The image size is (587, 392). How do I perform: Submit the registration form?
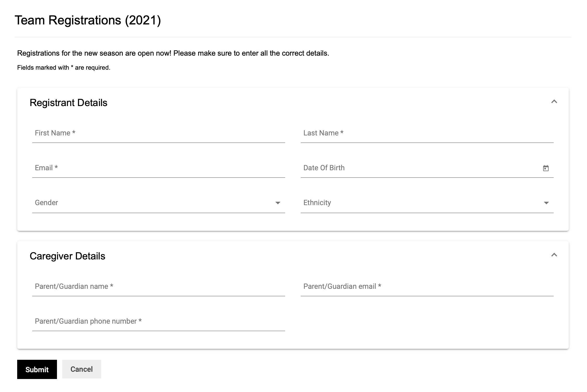coord(37,369)
